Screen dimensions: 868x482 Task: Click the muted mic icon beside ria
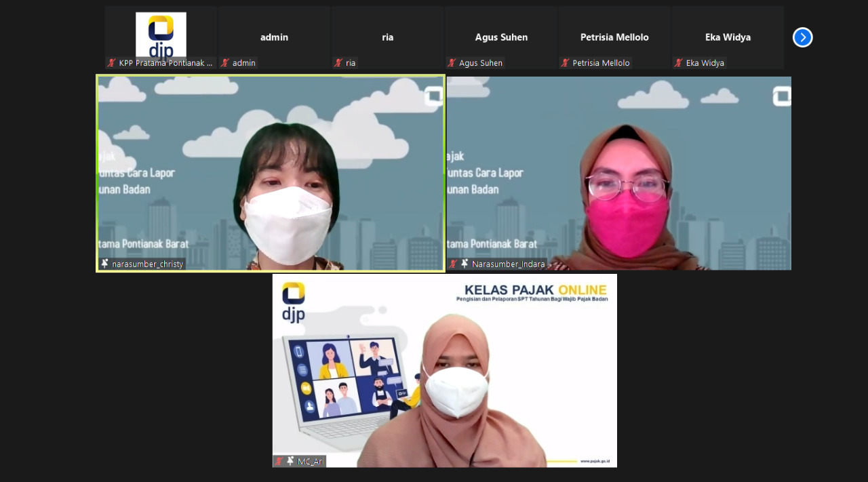(x=338, y=63)
